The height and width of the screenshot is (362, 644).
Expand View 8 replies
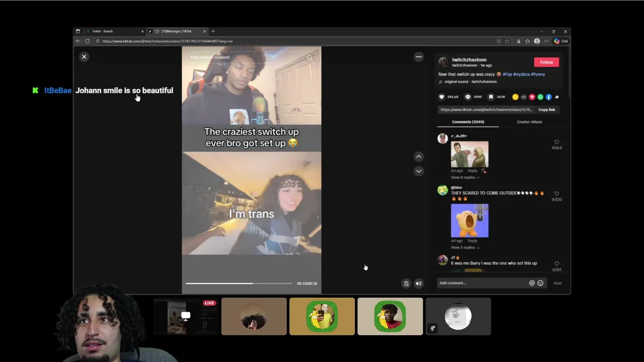(465, 177)
